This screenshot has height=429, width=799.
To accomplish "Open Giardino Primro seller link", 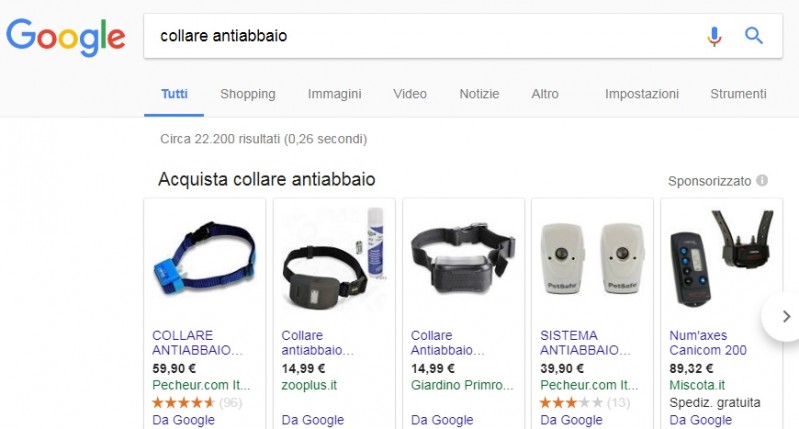I will pos(462,385).
